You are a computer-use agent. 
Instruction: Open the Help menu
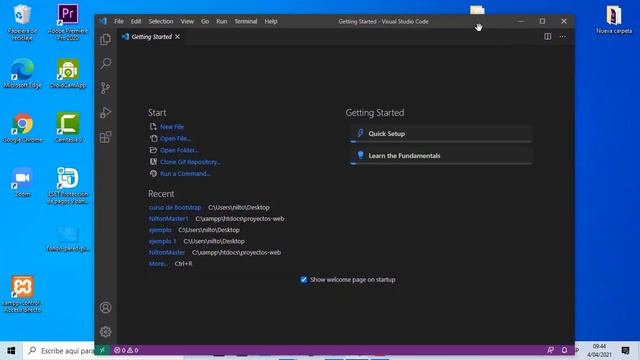tap(271, 21)
